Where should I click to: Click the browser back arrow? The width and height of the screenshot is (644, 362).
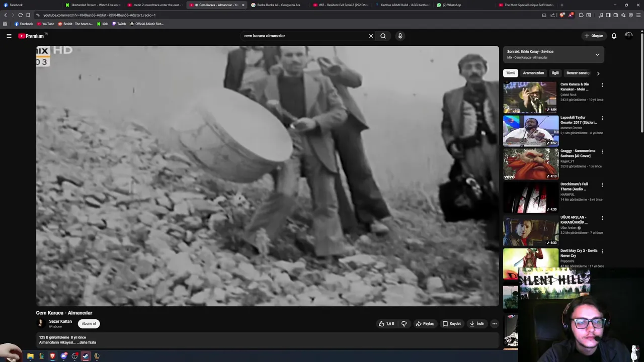click(x=5, y=15)
